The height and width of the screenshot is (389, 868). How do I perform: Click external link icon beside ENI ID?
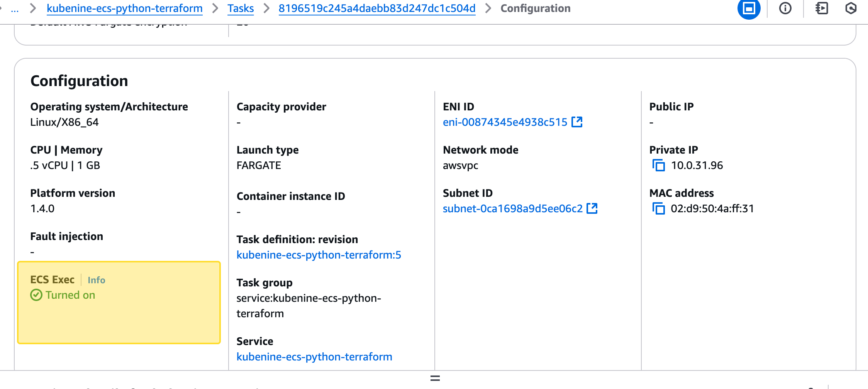(x=577, y=122)
